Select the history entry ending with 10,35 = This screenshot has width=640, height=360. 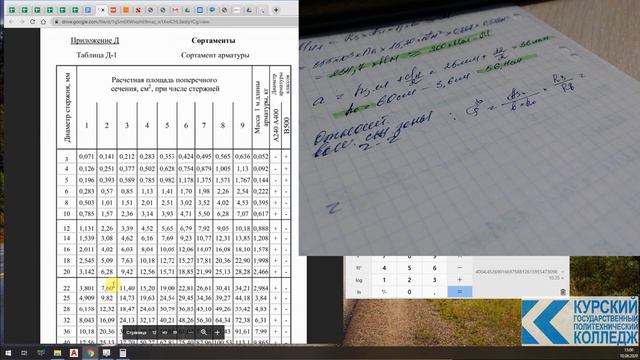coord(519,274)
